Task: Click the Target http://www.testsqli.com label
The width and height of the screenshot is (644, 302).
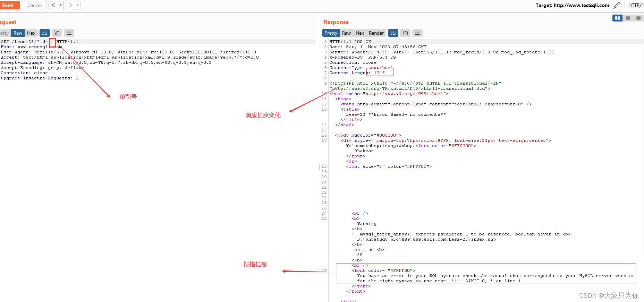Action: pyautogui.click(x=572, y=5)
